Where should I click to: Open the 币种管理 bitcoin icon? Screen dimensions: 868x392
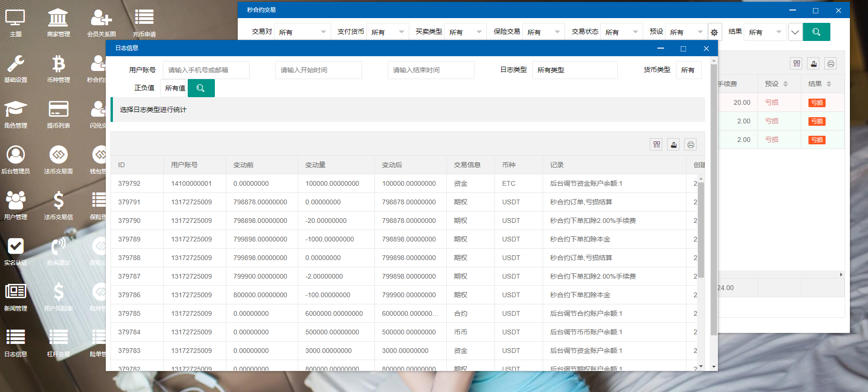(x=58, y=68)
